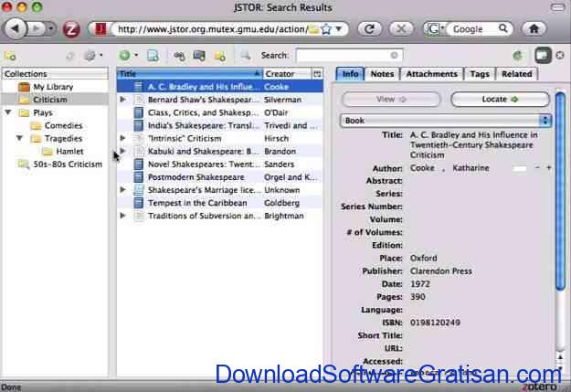
Task: Go to the browser Home page
Action: tap(534, 28)
